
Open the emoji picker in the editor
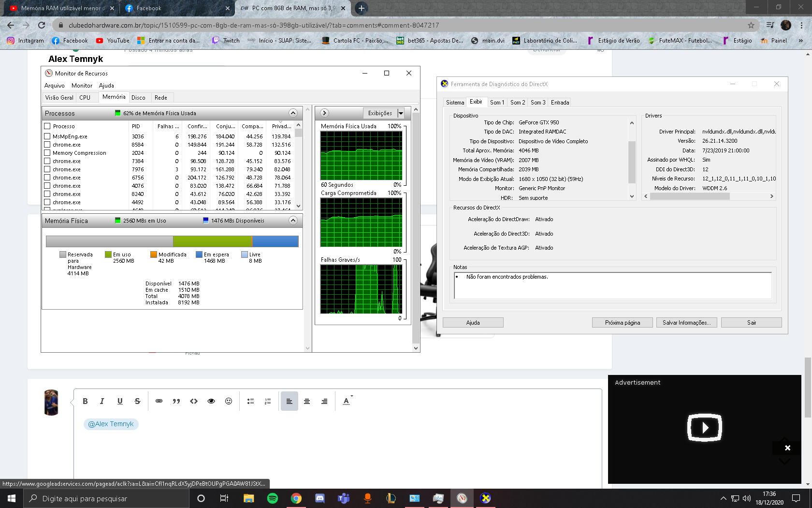click(x=229, y=401)
